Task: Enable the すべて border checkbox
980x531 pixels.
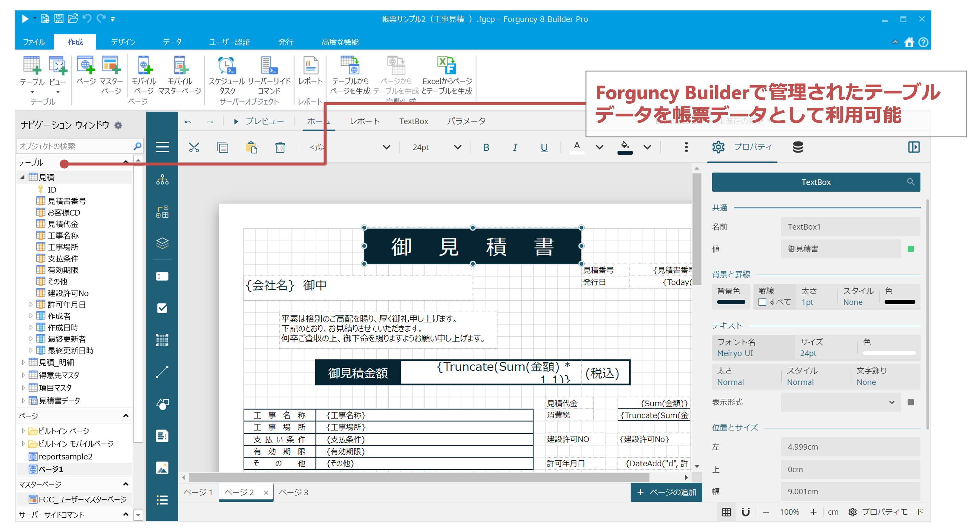Action: pyautogui.click(x=762, y=302)
